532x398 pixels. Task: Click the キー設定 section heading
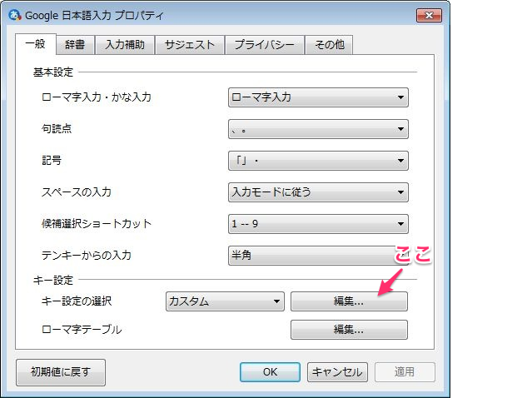tap(53, 281)
